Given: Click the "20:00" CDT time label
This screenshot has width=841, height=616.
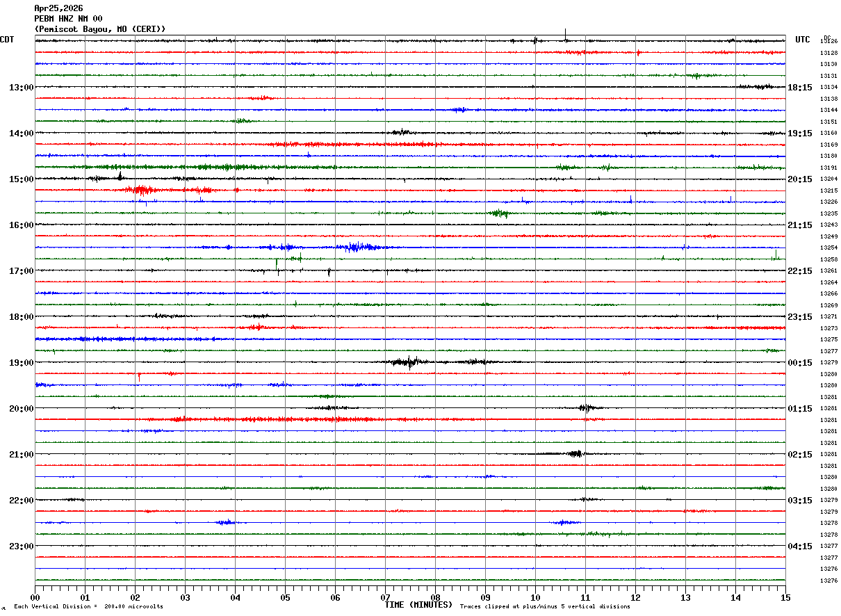Looking at the screenshot, I should 22,409.
